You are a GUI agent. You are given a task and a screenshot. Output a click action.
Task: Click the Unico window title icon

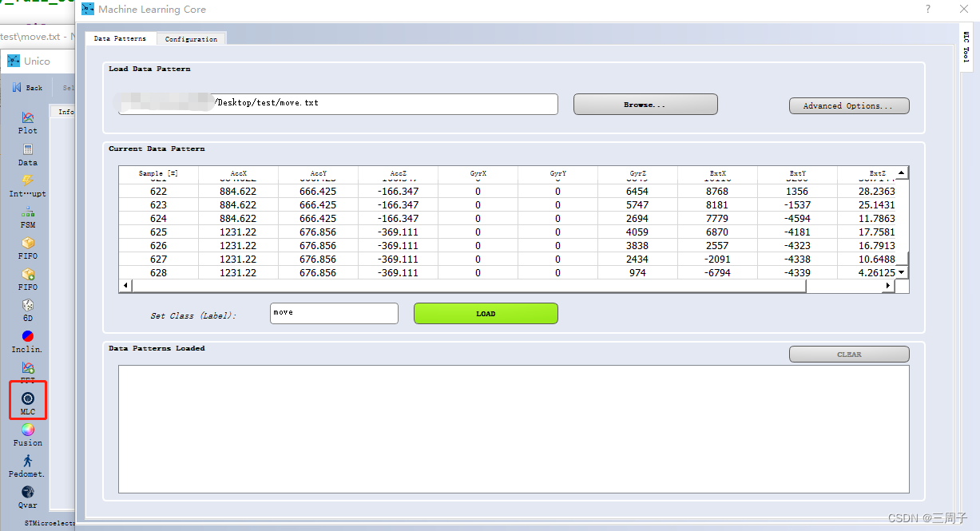[x=14, y=61]
